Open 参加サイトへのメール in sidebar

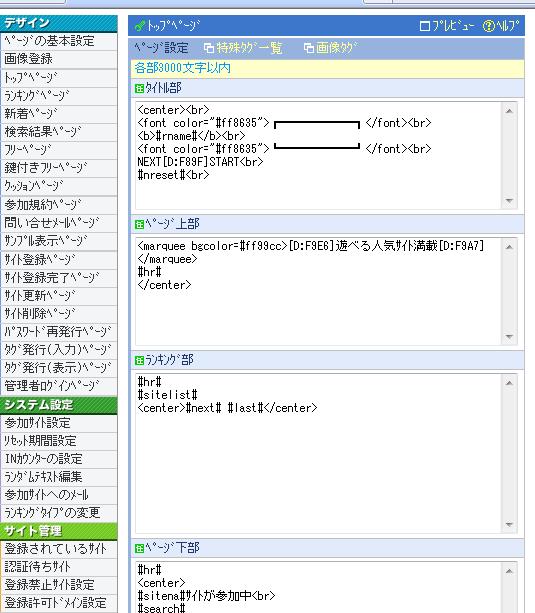[59, 495]
